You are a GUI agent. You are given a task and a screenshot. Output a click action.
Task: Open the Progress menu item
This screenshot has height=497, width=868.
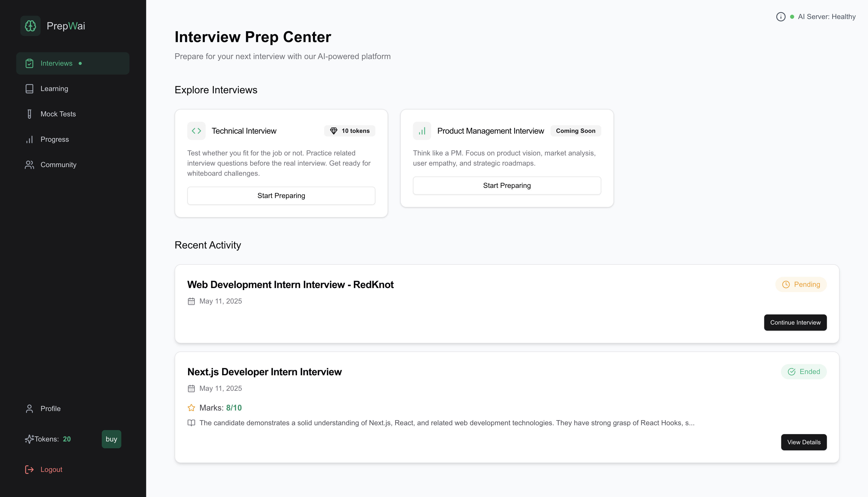(x=55, y=139)
